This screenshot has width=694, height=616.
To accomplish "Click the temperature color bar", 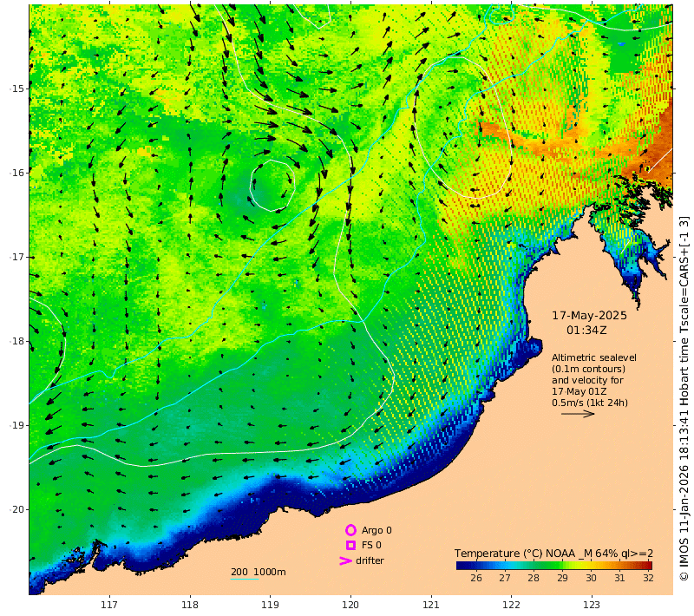I will pos(554,565).
